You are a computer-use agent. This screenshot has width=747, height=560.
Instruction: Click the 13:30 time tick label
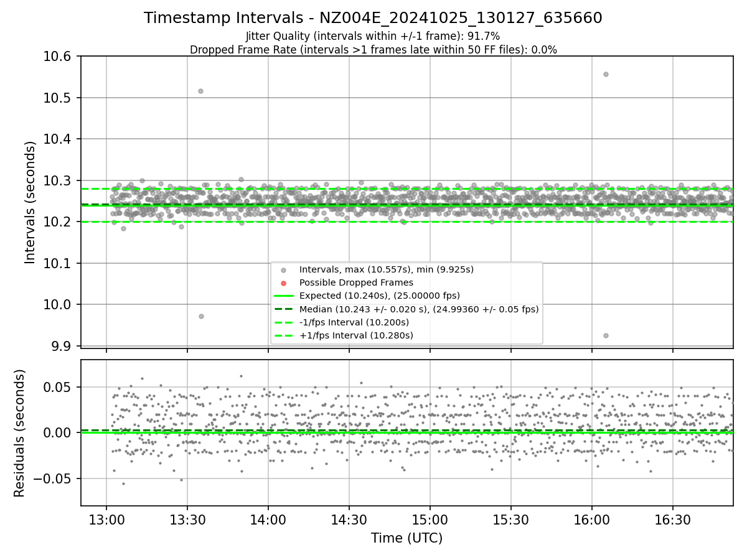pos(187,520)
